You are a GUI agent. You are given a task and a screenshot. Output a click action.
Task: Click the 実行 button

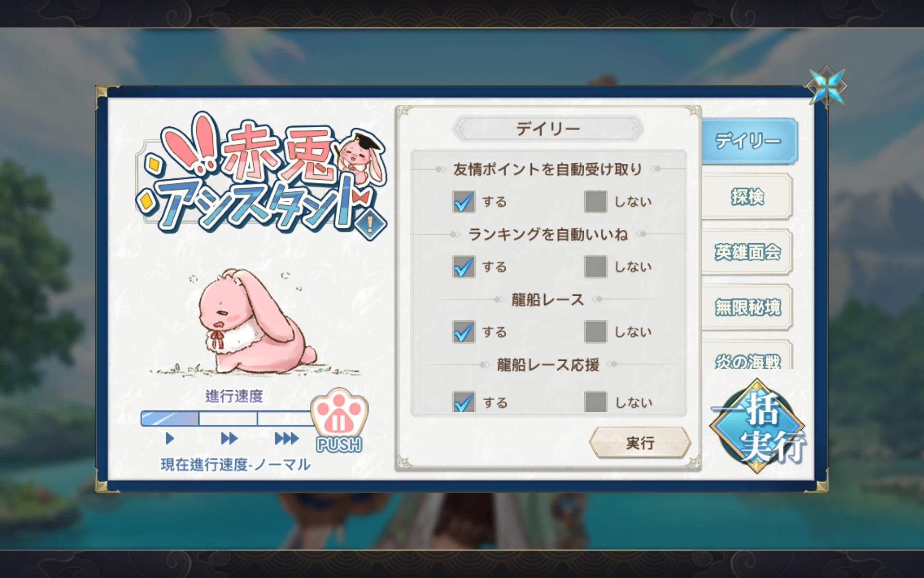(x=640, y=442)
